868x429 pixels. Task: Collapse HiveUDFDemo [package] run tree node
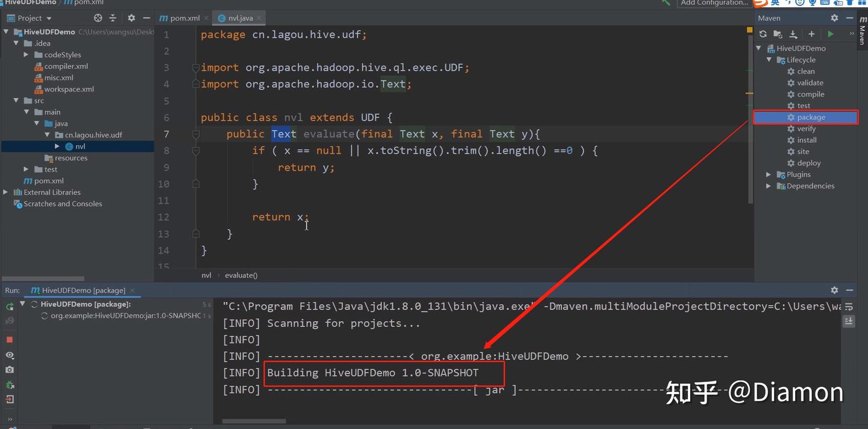(x=23, y=304)
